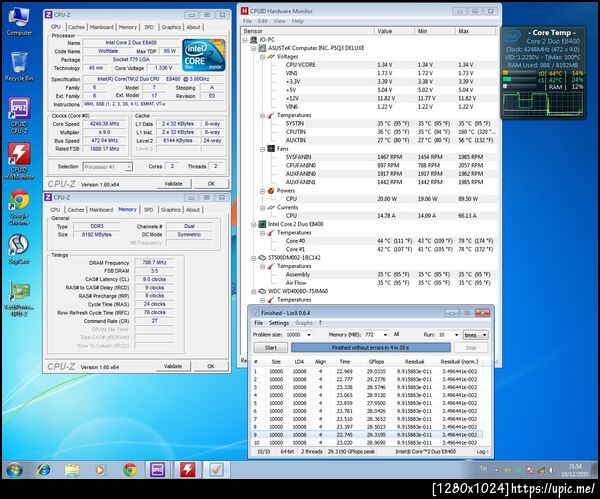Click the DRAM Frequency value 786.7 MHz
The image size is (600, 499).
coord(154,263)
